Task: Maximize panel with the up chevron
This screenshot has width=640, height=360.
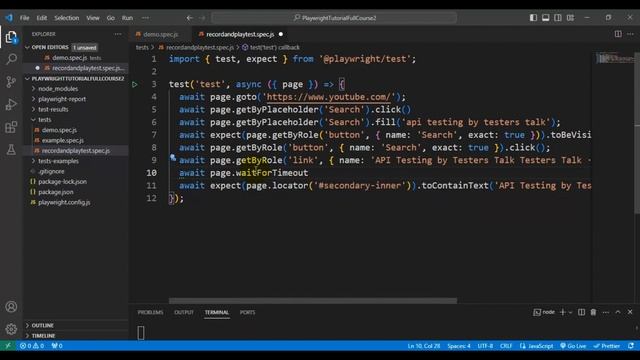Action: [618, 312]
